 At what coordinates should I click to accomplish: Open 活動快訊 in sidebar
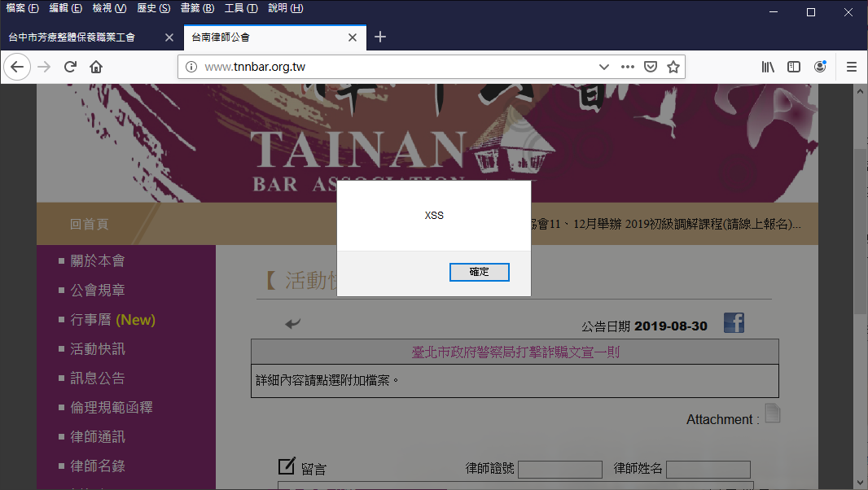coord(98,349)
